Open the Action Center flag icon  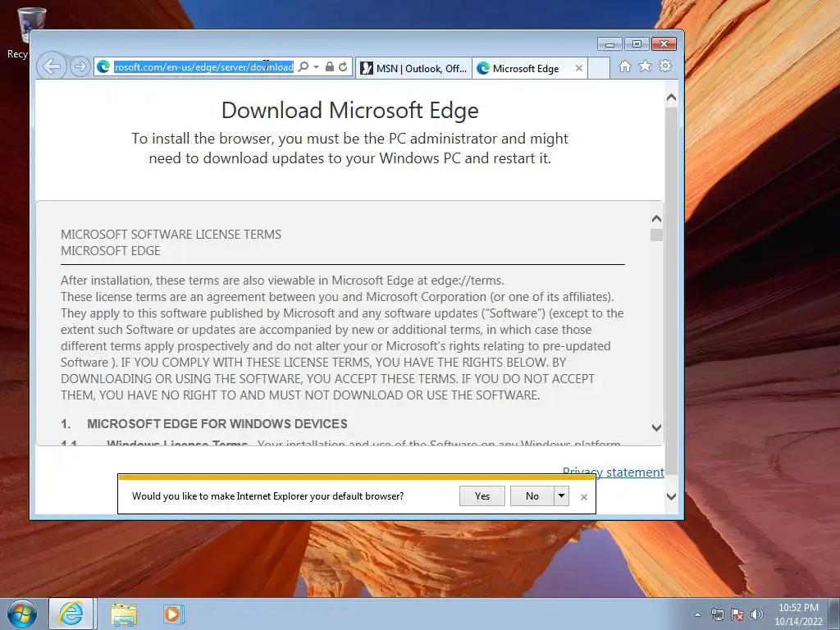click(737, 614)
